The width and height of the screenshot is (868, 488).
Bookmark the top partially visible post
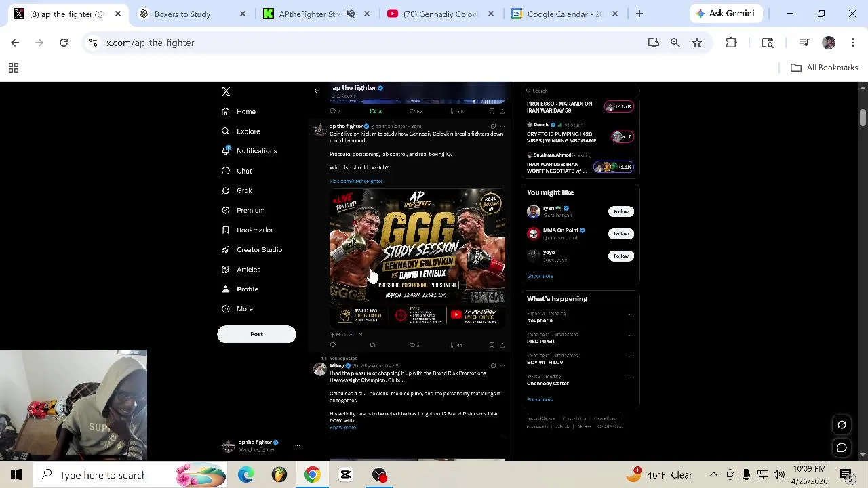pos(492,111)
